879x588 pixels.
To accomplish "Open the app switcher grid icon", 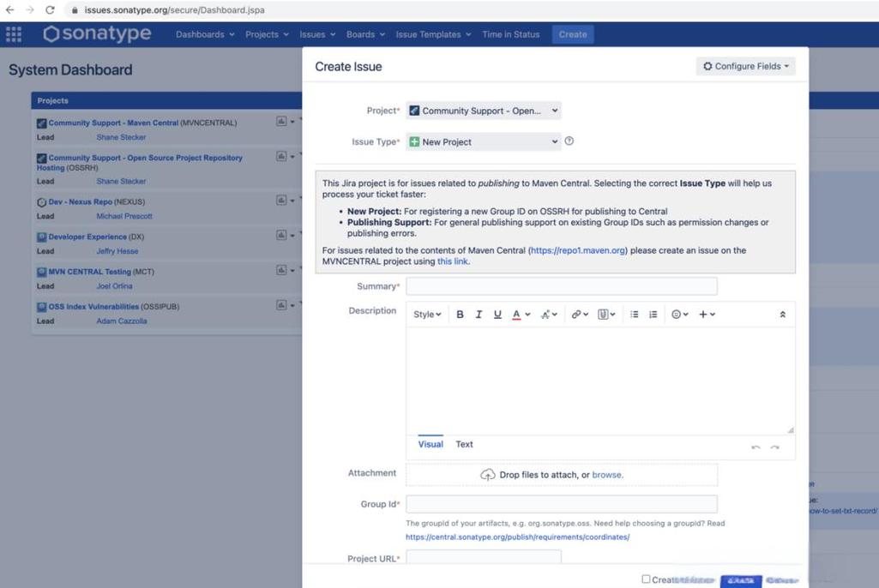I will [14, 34].
